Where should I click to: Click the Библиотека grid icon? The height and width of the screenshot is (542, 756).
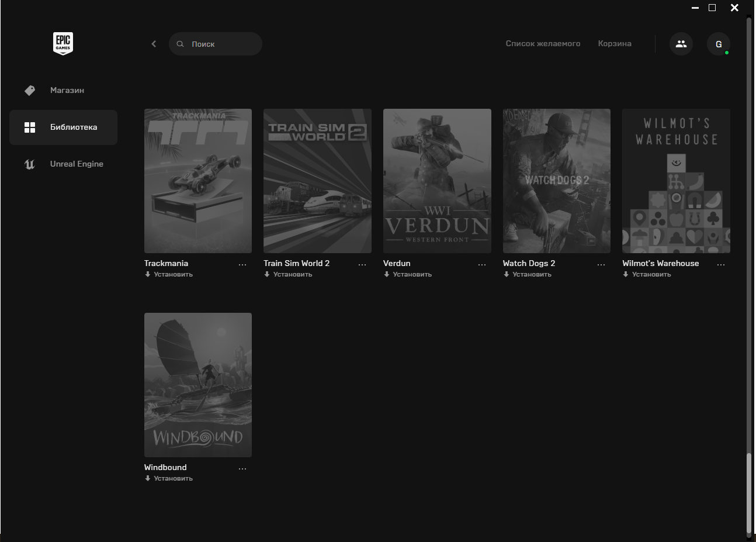[30, 127]
